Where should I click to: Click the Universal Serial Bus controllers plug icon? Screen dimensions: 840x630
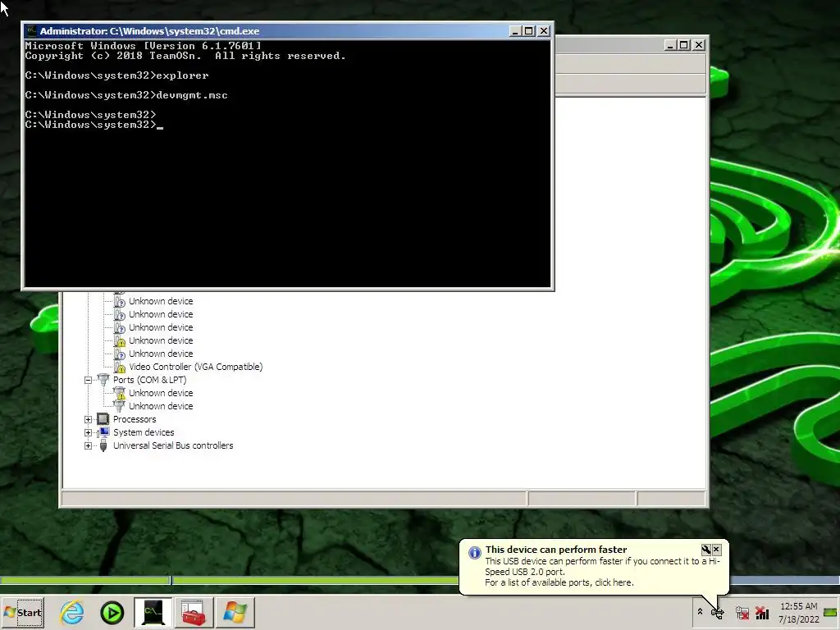tap(103, 445)
